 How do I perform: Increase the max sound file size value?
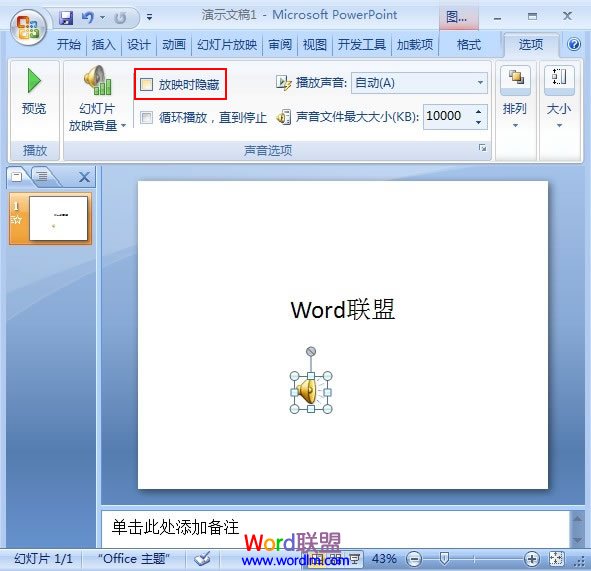[x=478, y=112]
